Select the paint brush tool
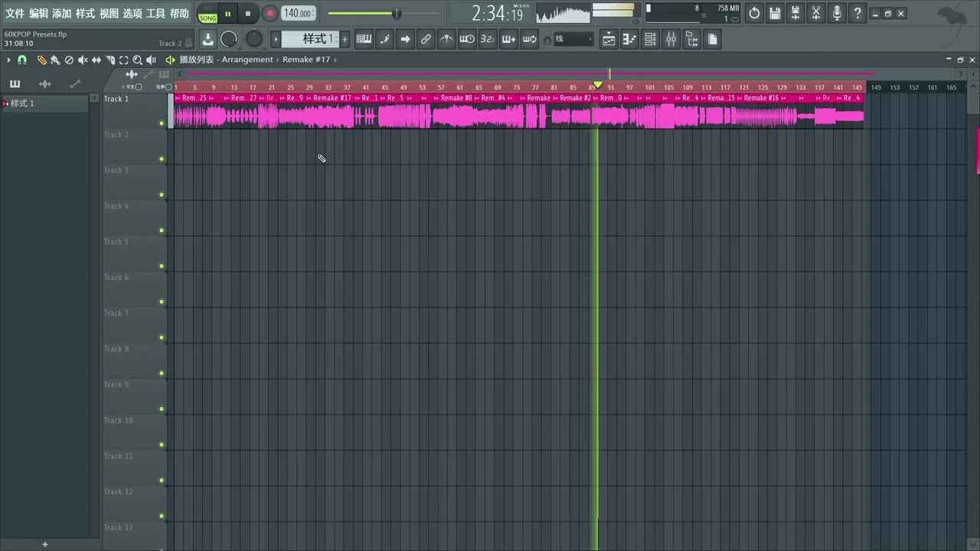 [x=55, y=60]
